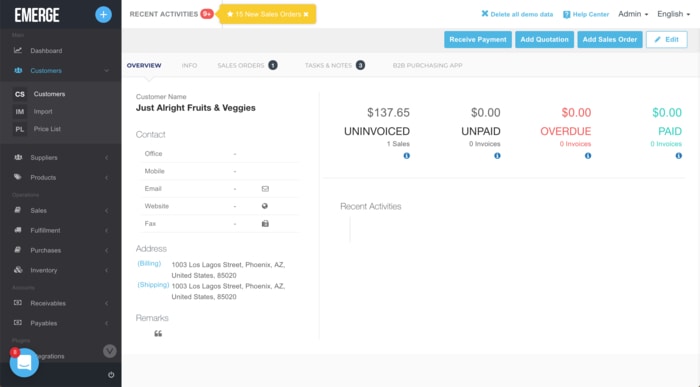Expand the Fulfilment menu chevron
700x387 pixels.
click(107, 230)
